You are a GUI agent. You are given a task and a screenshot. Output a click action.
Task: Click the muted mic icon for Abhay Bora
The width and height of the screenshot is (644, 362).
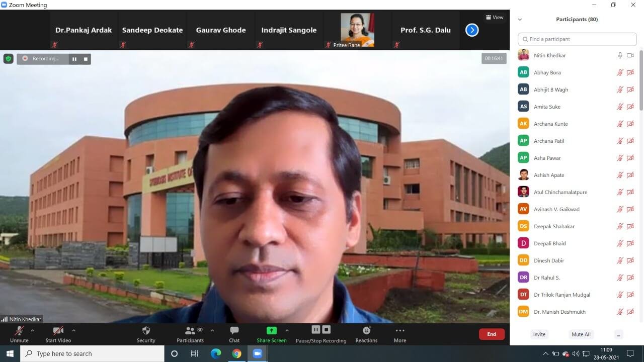click(x=620, y=72)
